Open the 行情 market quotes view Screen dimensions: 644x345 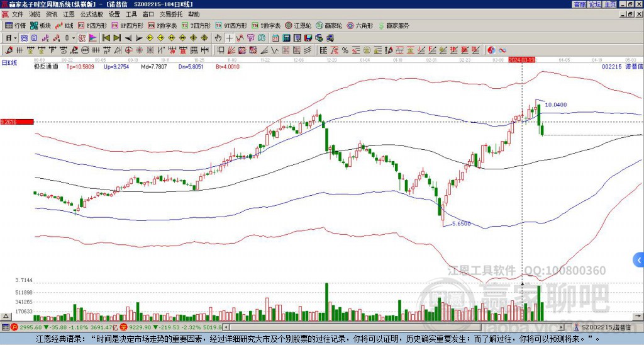tap(15, 25)
